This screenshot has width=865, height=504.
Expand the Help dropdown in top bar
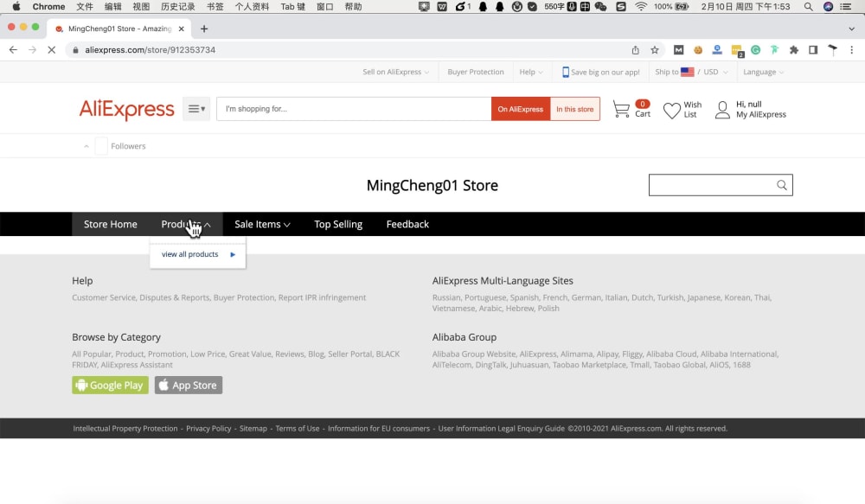(x=531, y=73)
